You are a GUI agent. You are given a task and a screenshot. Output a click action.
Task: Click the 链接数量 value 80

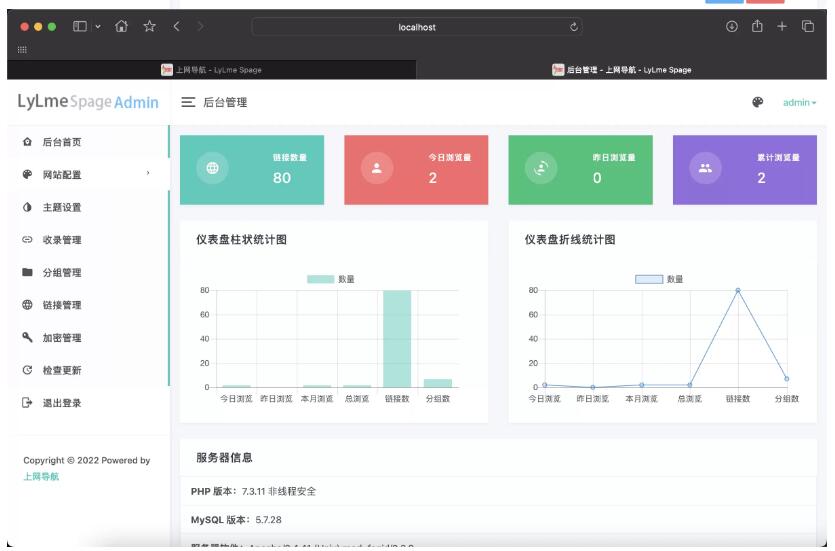282,178
